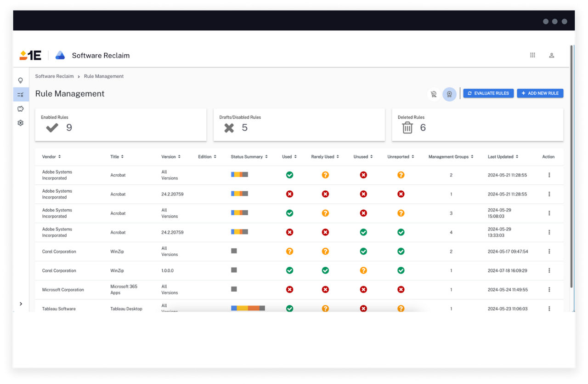
Task: Open the piggy bank savings sidebar item
Action: 21,109
